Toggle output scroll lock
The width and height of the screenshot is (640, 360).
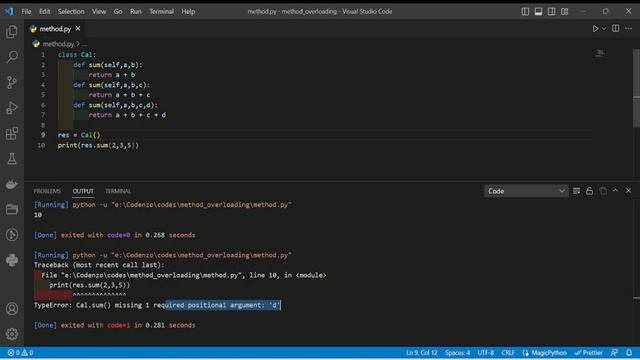point(589,191)
